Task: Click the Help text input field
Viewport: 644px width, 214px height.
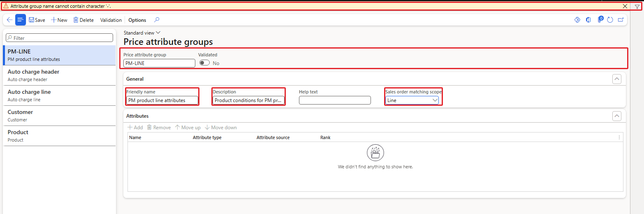Action: 335,100
